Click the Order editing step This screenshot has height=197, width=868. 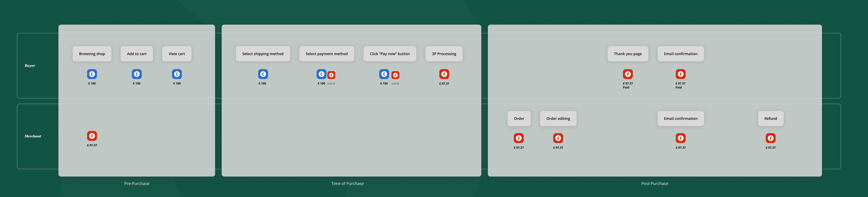(558, 118)
